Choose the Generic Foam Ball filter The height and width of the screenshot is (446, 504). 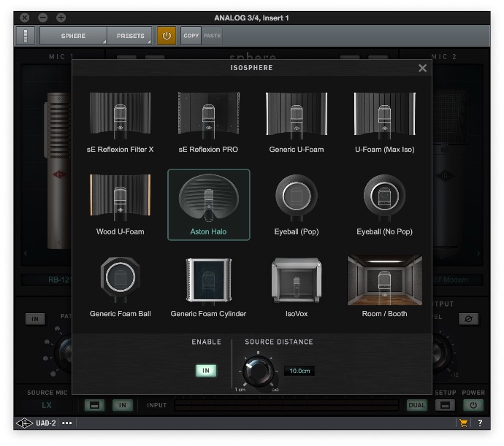tap(120, 287)
